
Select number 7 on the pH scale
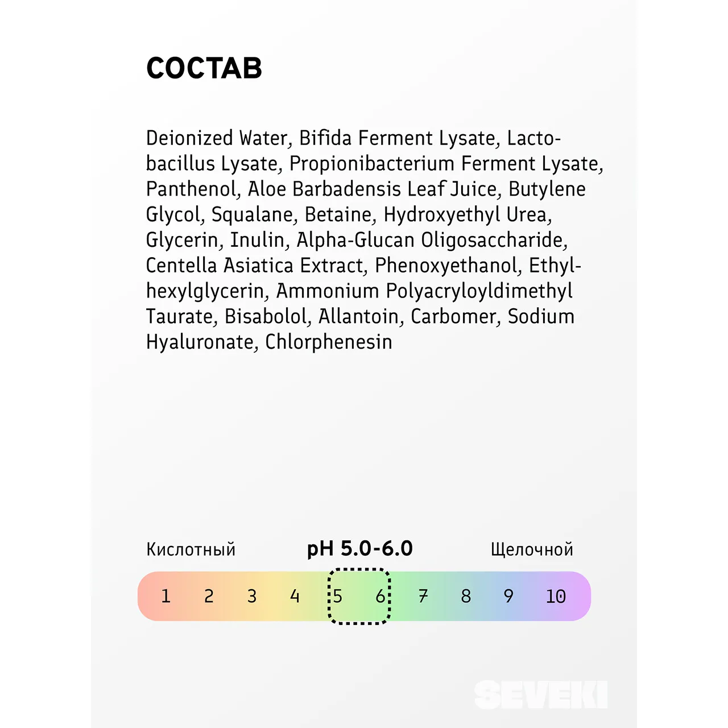click(x=423, y=596)
